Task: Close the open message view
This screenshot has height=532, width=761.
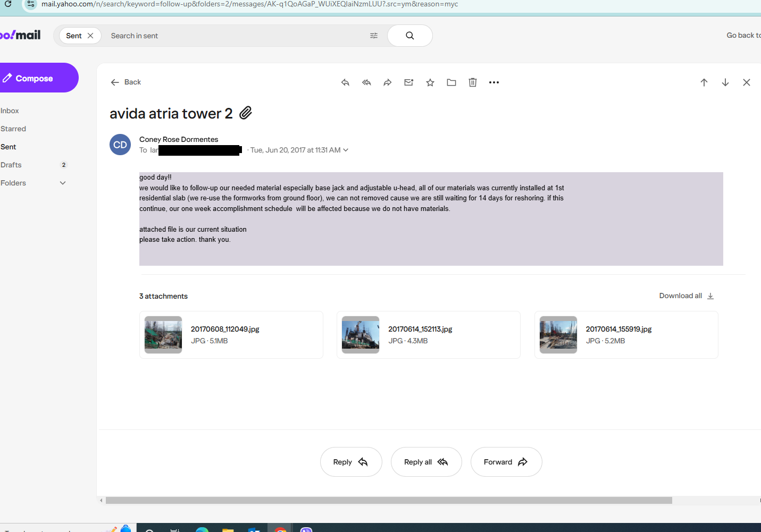Action: tap(747, 82)
